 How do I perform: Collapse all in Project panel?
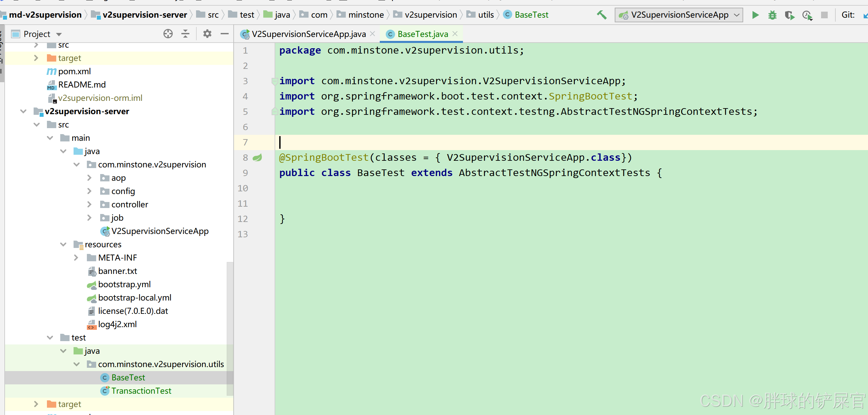click(185, 34)
